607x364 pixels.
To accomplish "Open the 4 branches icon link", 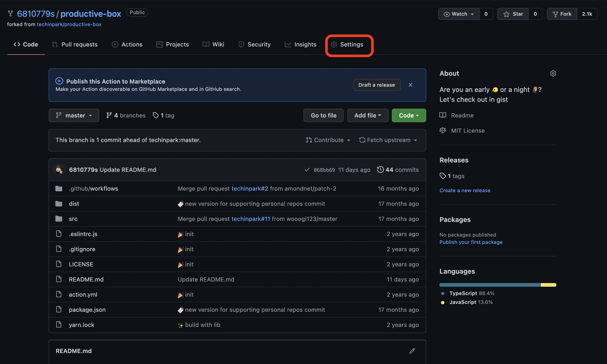I will pyautogui.click(x=109, y=115).
